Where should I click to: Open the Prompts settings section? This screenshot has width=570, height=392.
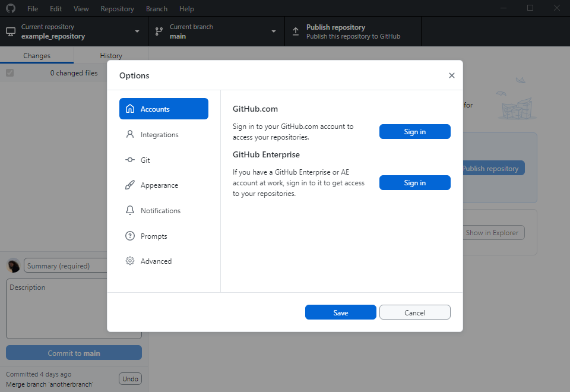[x=164, y=236]
